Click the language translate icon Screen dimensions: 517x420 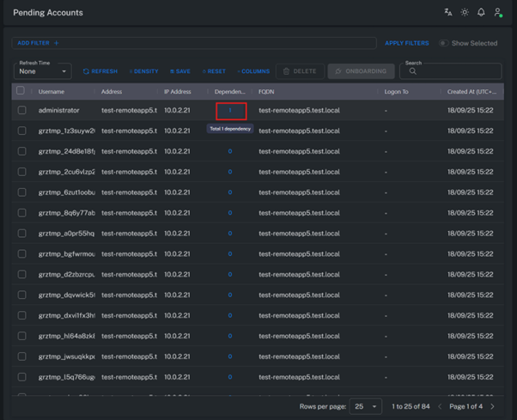tap(447, 13)
